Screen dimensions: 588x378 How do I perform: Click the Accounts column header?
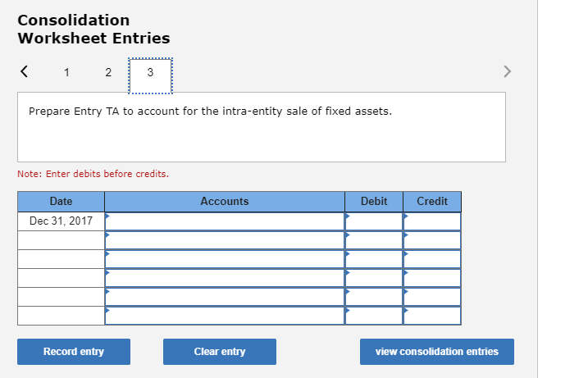tap(225, 202)
